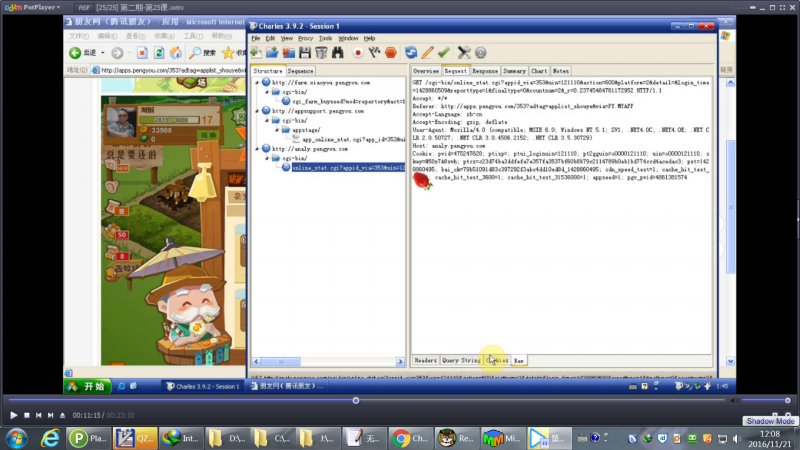This screenshot has height=450, width=800.
Task: Click the Home icon in Internet Explorer
Action: coord(176,53)
